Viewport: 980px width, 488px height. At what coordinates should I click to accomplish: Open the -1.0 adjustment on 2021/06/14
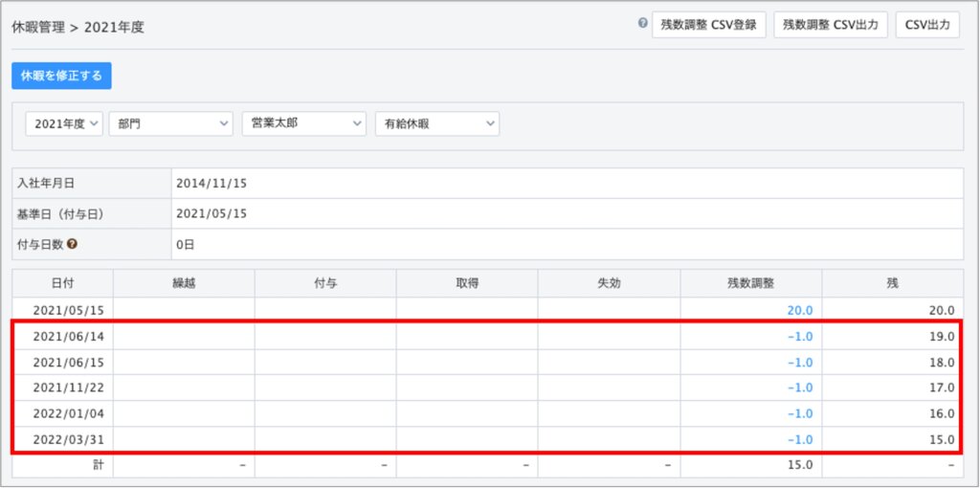tap(799, 336)
